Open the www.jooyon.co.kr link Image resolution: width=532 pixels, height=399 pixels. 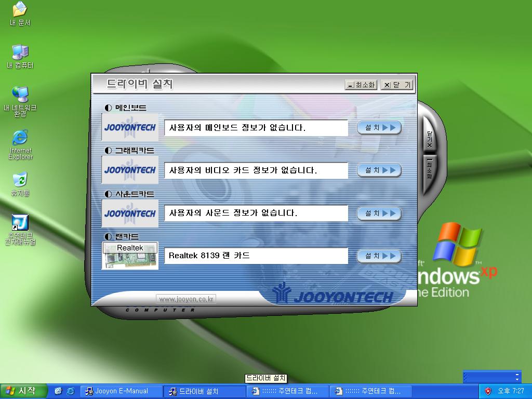pyautogui.click(x=186, y=299)
